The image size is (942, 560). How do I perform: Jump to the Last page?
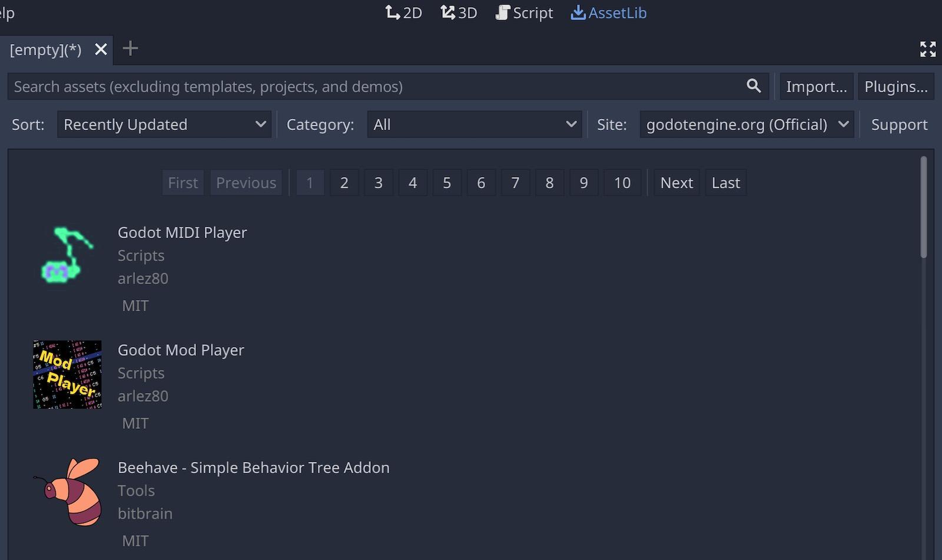coord(725,182)
